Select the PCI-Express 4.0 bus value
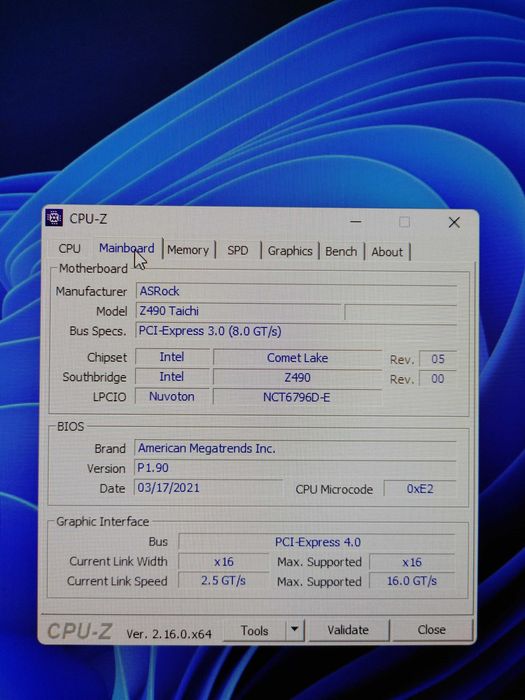Viewport: 525px width, 700px height. [x=317, y=542]
